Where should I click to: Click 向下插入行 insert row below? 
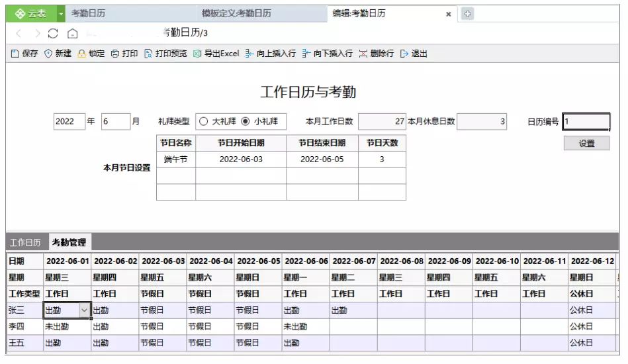pos(327,54)
